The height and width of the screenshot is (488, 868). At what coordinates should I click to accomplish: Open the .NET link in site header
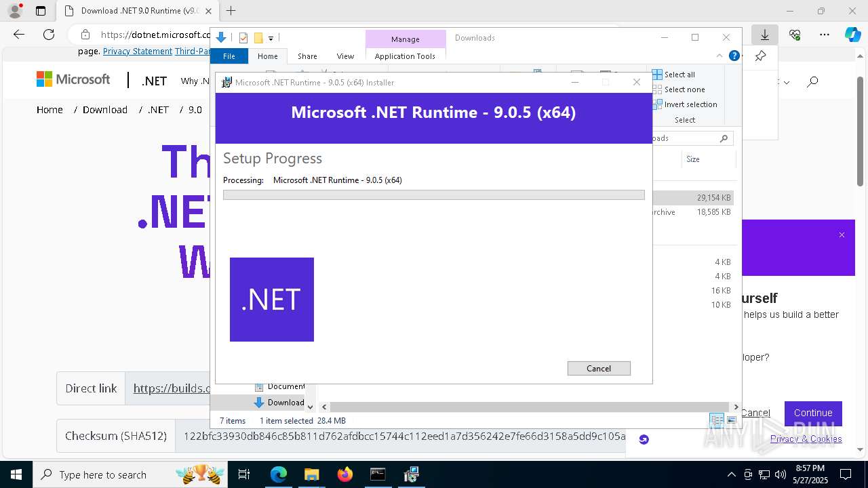click(154, 81)
